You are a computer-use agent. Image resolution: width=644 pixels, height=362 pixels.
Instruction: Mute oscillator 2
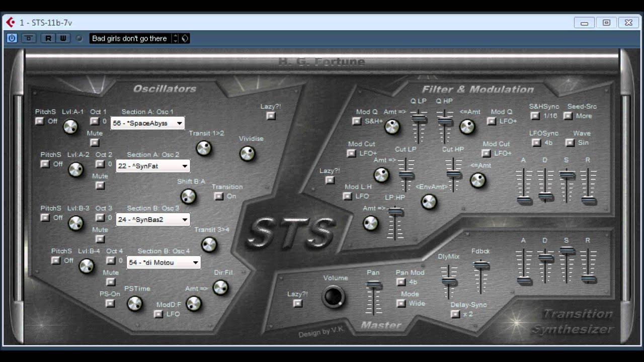click(x=100, y=185)
